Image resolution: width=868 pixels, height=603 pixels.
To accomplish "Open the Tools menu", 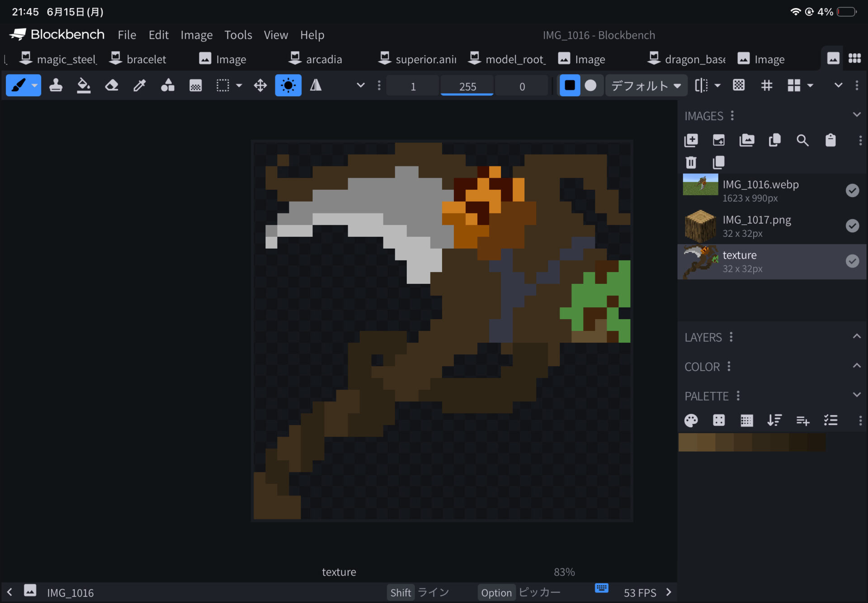I will tap(238, 35).
